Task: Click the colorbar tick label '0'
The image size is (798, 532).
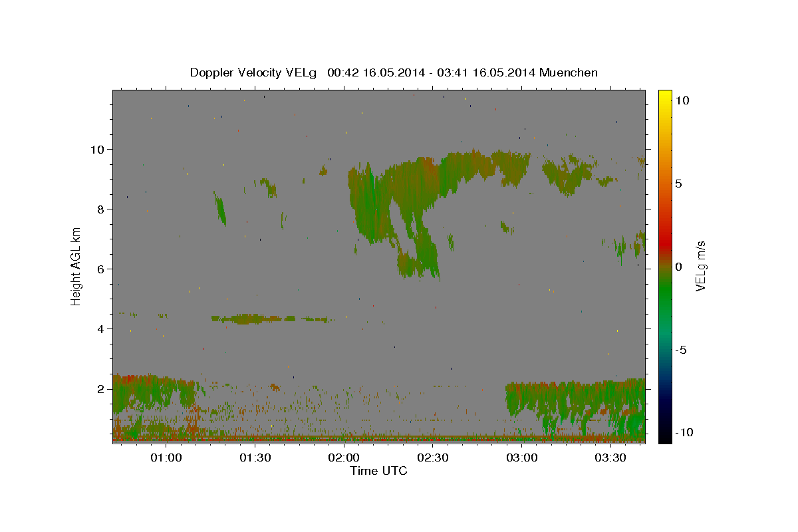Action: coord(678,267)
